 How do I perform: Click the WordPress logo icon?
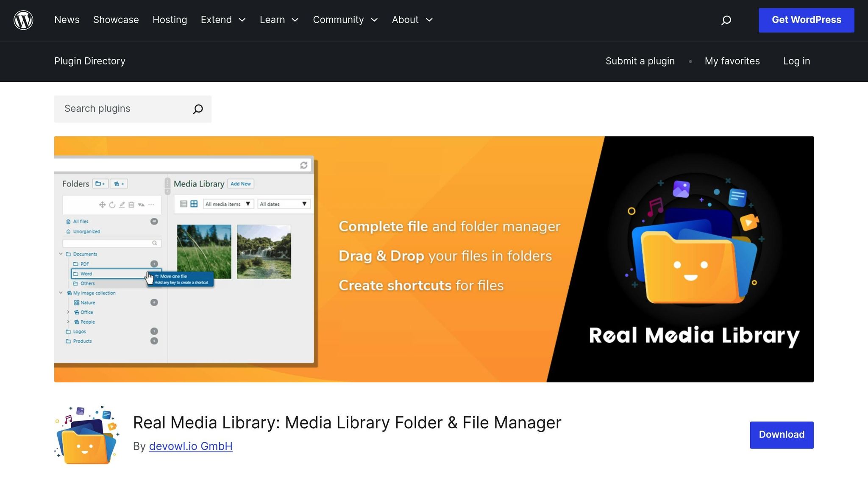coord(23,20)
